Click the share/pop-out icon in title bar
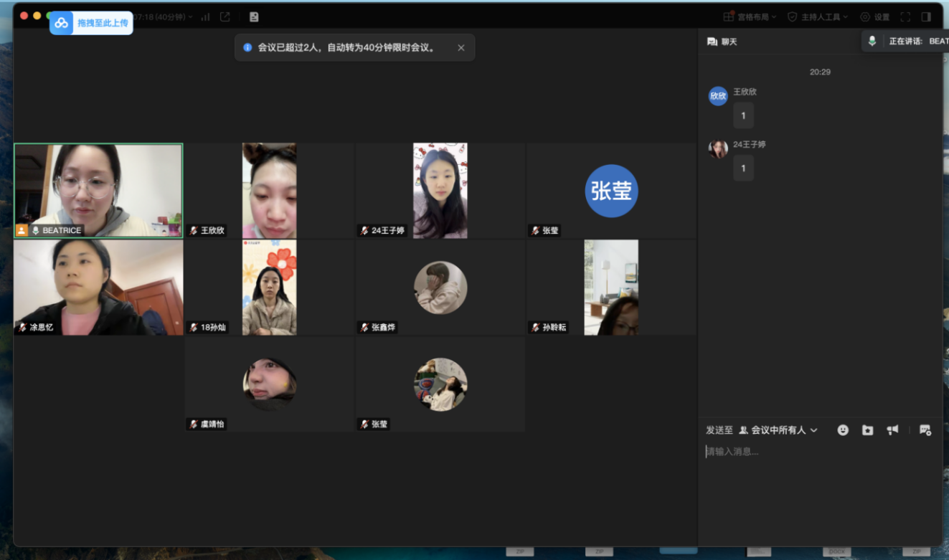 coord(225,16)
